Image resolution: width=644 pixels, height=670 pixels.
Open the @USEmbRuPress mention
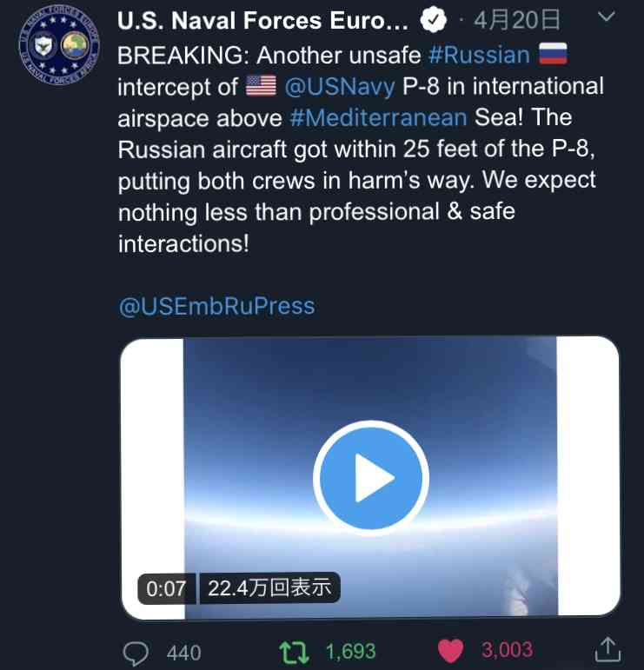216,307
